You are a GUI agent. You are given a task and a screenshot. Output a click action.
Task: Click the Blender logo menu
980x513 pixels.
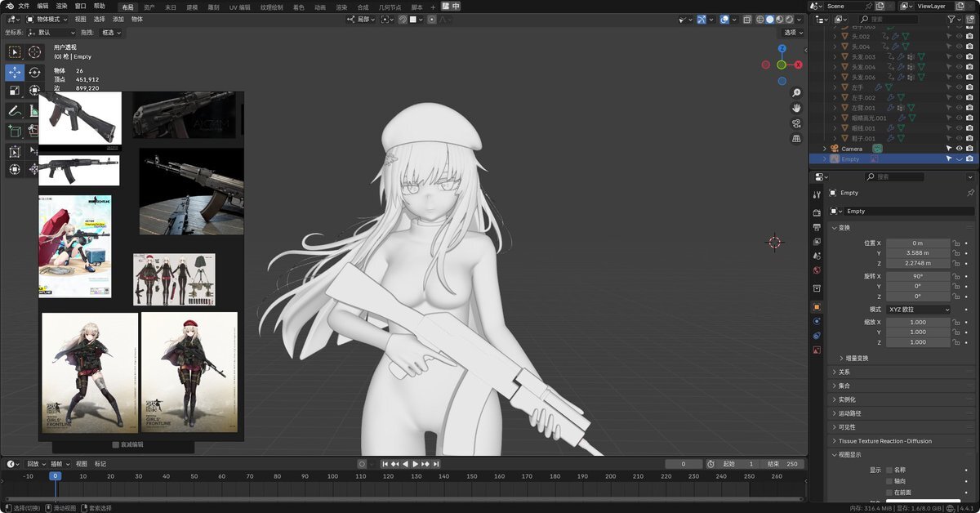click(8, 6)
